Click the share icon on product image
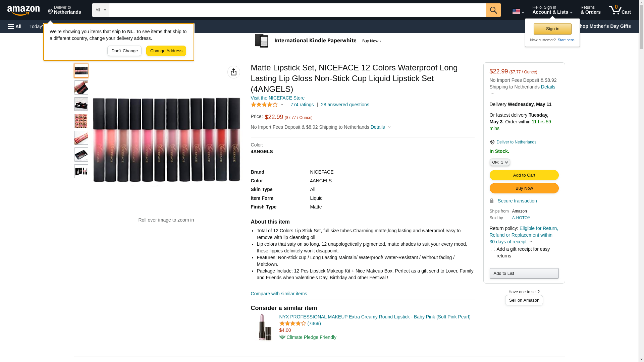644x362 pixels. (x=233, y=72)
